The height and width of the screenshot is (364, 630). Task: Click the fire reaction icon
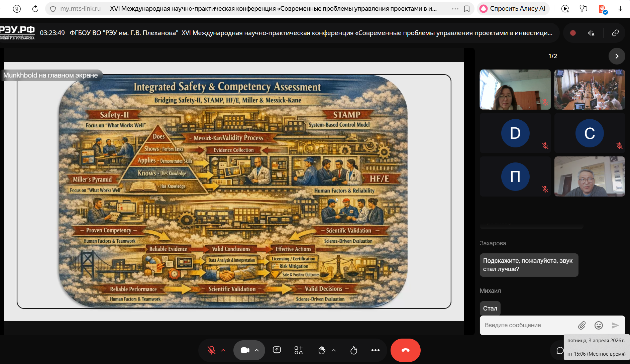354,350
